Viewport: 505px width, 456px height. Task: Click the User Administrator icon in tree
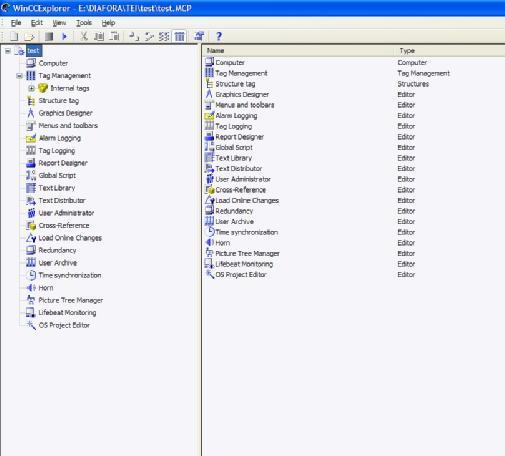tap(31, 213)
